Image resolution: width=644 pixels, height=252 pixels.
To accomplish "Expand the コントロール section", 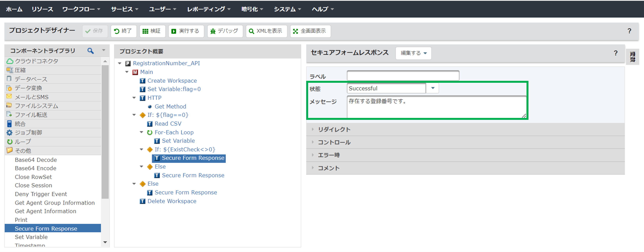I will pyautogui.click(x=465, y=142).
